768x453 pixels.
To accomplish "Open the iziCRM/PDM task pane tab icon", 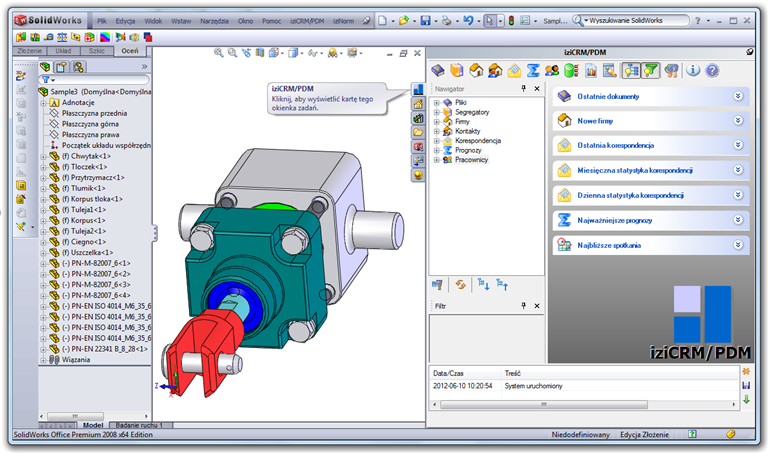I will pyautogui.click(x=418, y=90).
